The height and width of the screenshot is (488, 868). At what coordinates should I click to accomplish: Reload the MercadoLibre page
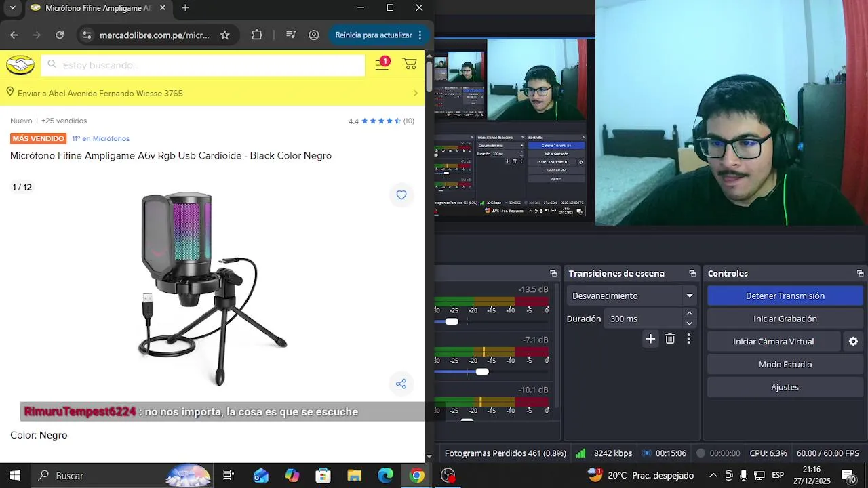pyautogui.click(x=60, y=35)
